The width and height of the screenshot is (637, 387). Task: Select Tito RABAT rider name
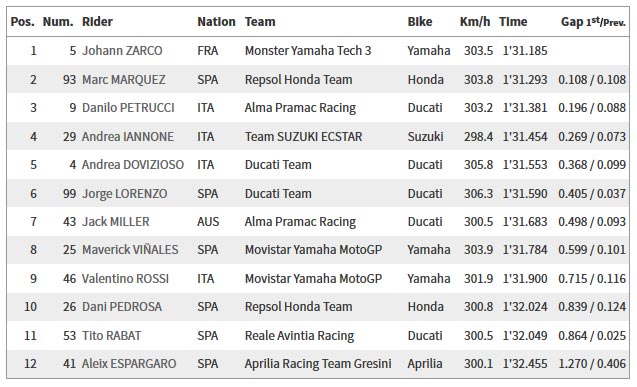click(111, 336)
